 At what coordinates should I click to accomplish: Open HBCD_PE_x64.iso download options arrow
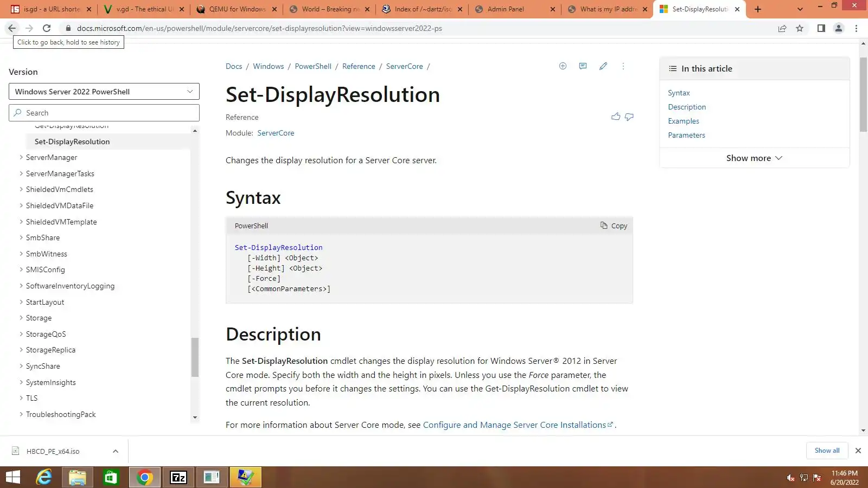116,451
